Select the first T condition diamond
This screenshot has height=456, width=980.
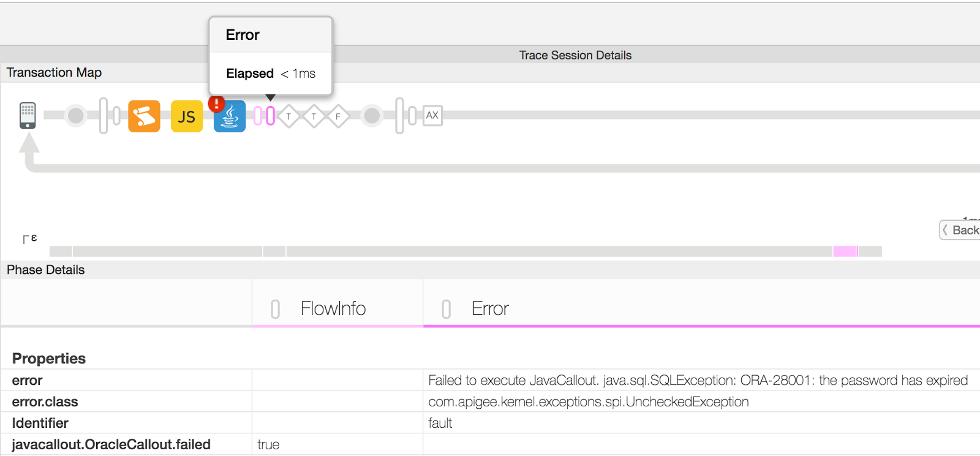pos(288,116)
